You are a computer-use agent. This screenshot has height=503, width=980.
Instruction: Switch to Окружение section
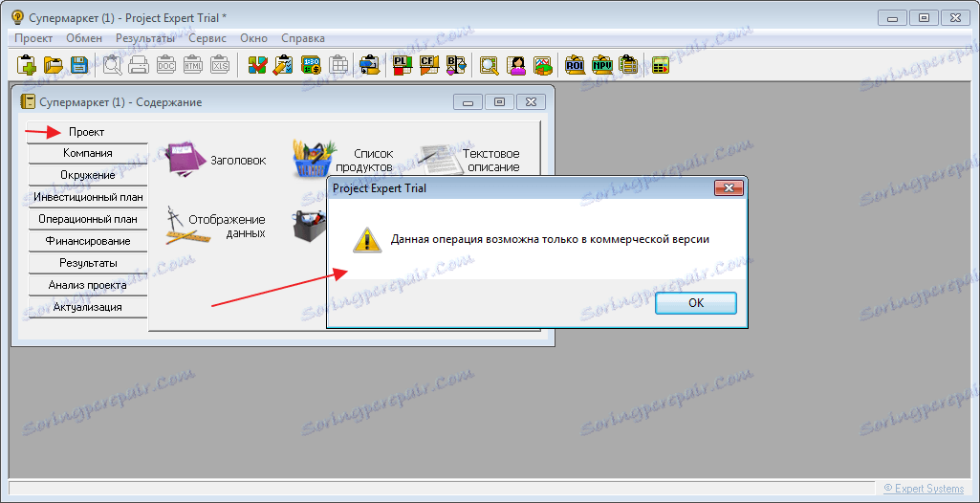click(x=88, y=175)
